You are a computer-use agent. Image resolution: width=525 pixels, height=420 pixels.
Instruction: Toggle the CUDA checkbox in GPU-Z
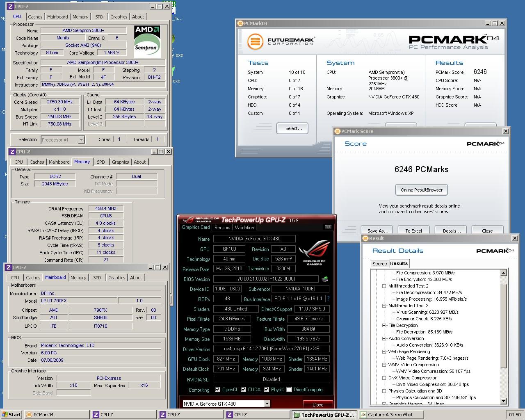click(244, 390)
